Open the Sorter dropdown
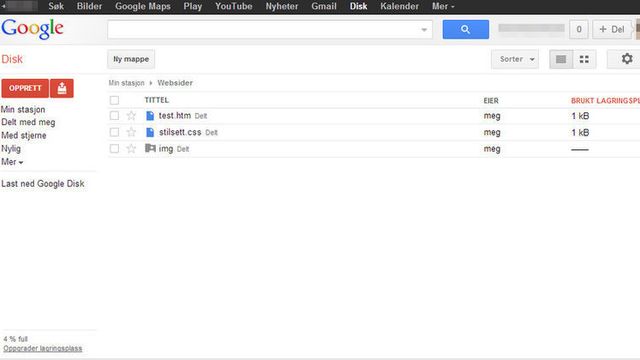 515,59
